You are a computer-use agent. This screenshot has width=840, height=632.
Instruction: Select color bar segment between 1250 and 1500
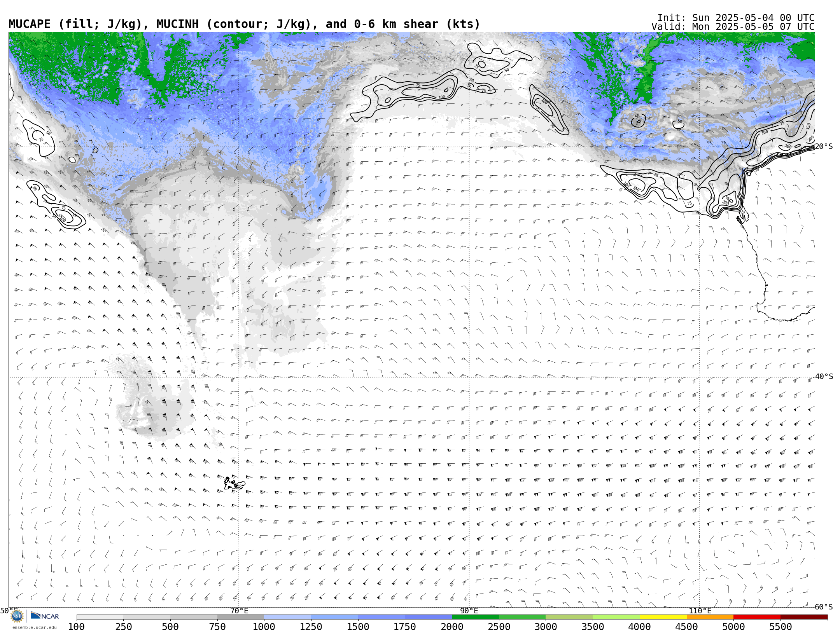point(334,617)
